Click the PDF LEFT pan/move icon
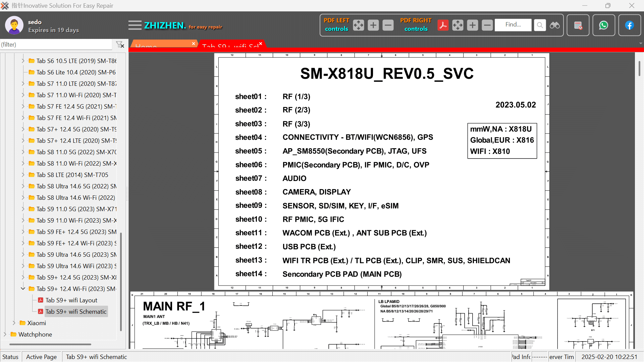The width and height of the screenshot is (644, 362). pyautogui.click(x=358, y=25)
